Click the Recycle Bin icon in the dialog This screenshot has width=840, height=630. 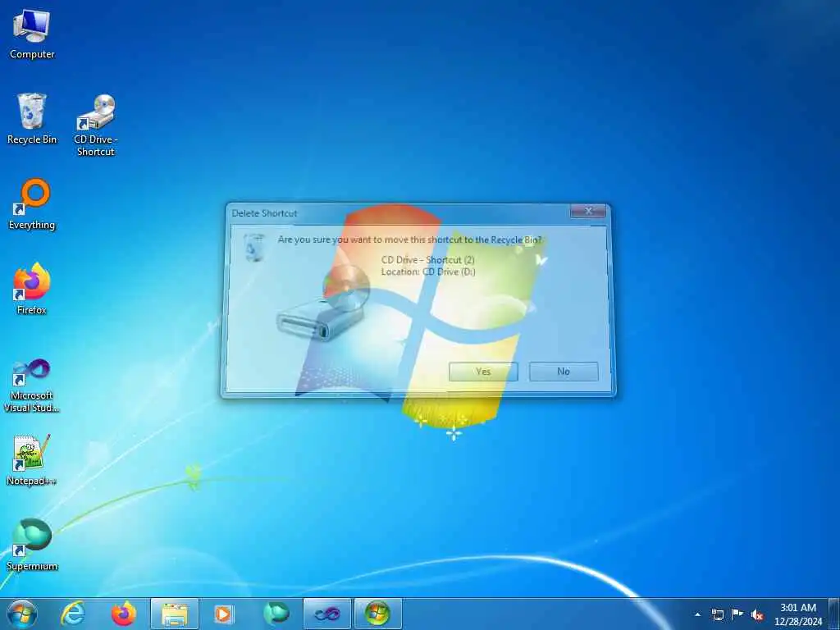pyautogui.click(x=254, y=247)
